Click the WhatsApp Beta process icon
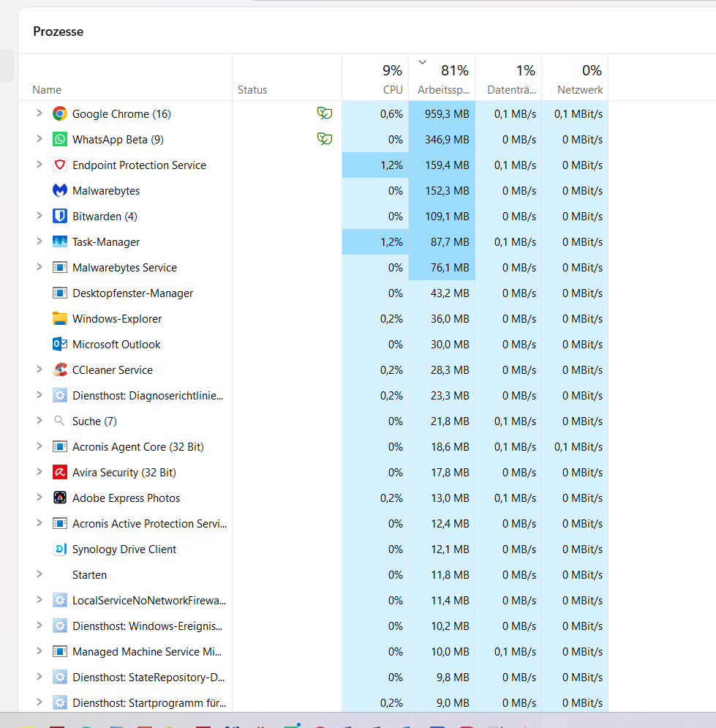Image resolution: width=716 pixels, height=728 pixels. [x=59, y=139]
